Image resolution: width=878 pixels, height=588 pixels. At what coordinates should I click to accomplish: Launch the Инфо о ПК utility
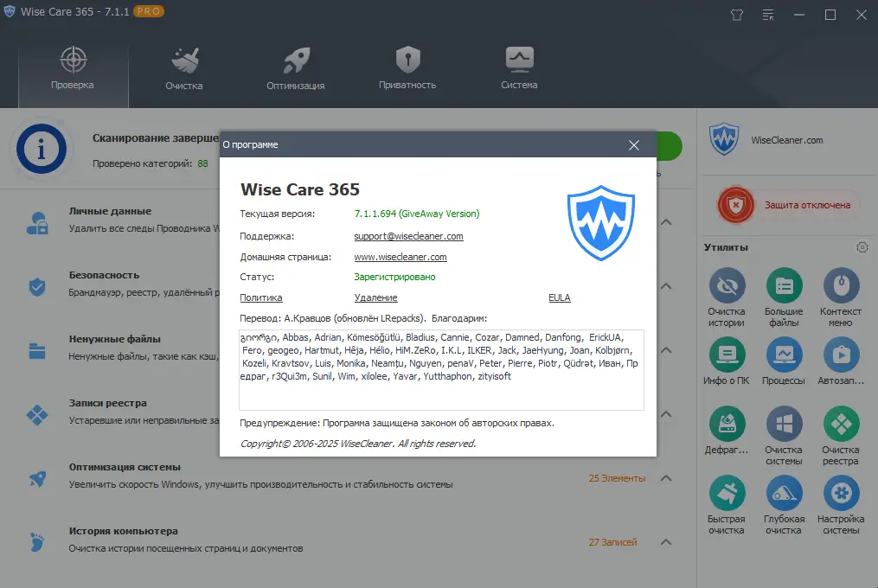727,361
